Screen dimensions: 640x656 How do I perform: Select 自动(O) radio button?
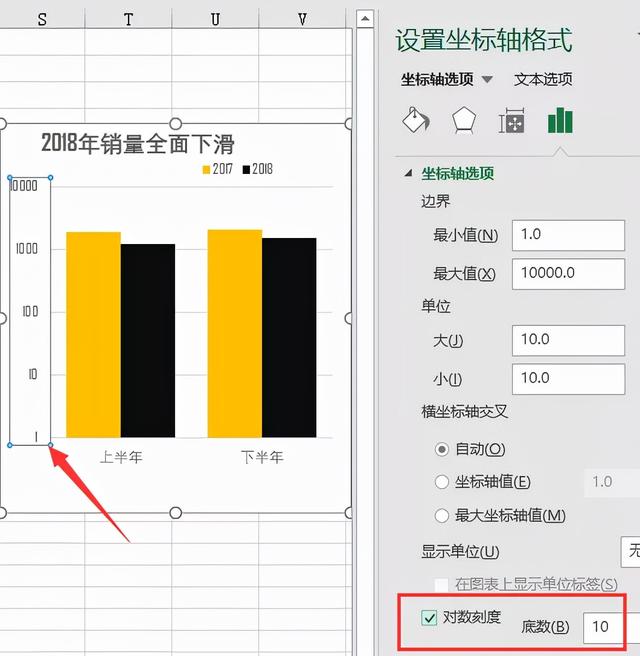(x=442, y=449)
